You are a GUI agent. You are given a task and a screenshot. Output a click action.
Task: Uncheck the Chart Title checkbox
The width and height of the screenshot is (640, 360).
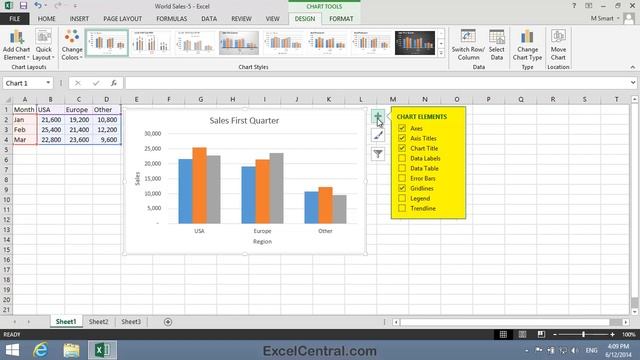(402, 148)
